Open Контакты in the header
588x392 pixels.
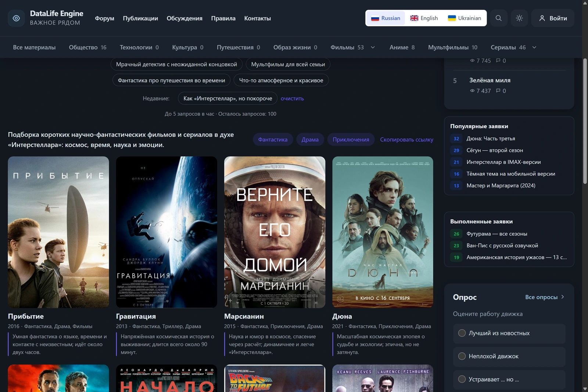click(258, 18)
